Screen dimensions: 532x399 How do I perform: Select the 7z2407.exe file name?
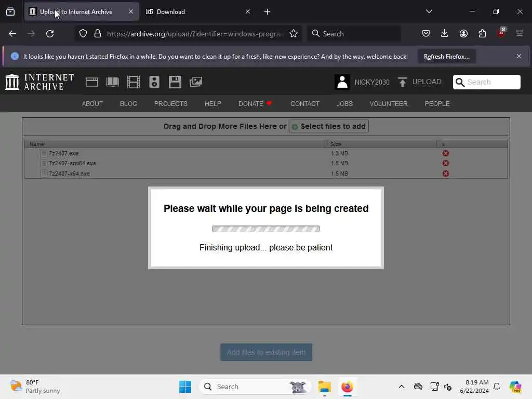(63, 153)
